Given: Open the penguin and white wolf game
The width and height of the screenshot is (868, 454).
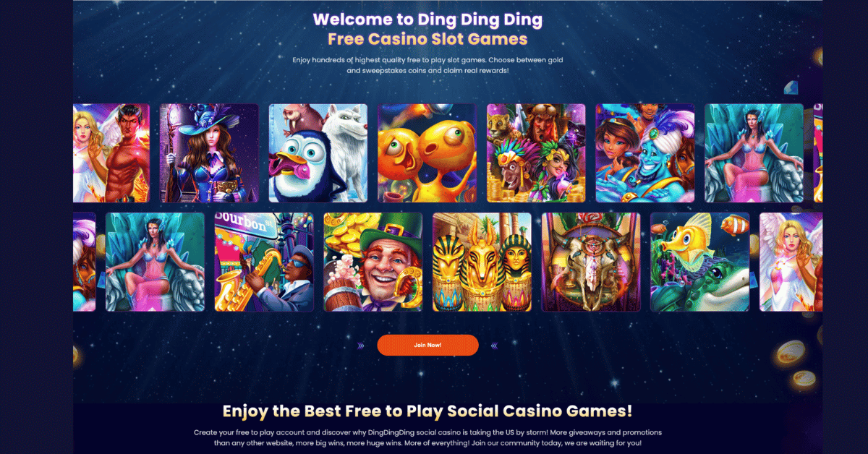Looking at the screenshot, I should pos(318,153).
